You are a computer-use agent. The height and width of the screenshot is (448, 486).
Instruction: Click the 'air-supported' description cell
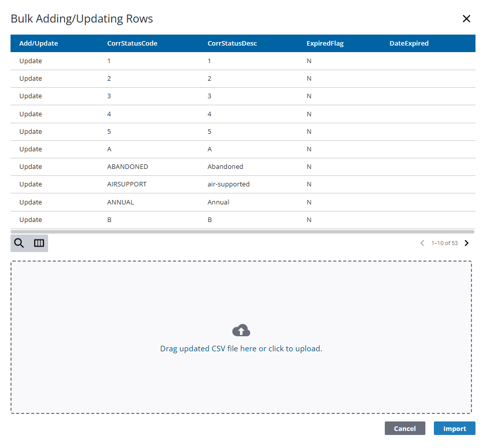tap(228, 184)
